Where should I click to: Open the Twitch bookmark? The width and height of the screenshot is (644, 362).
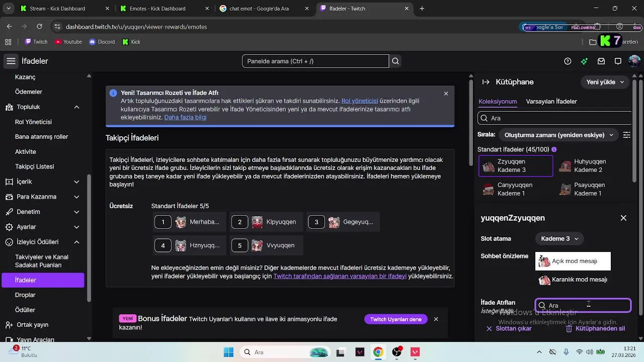point(36,42)
